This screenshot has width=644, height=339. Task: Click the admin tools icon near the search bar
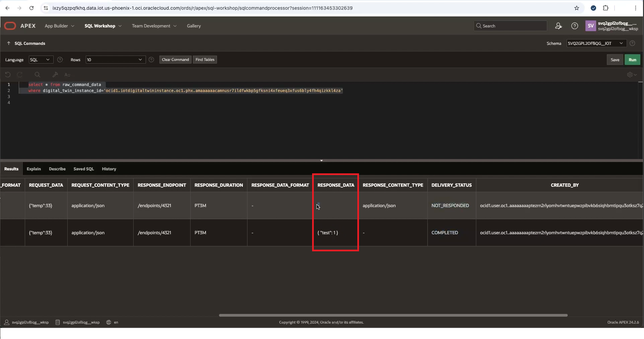coord(558,26)
